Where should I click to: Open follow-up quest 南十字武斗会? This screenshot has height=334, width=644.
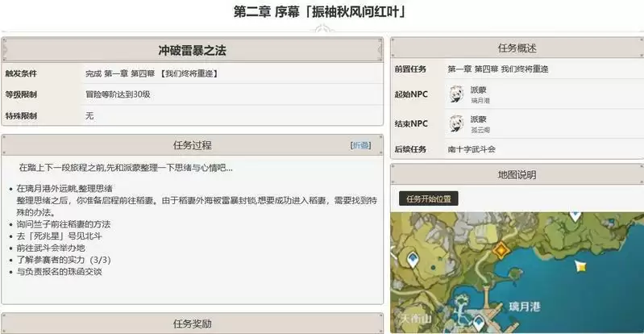pyautogui.click(x=472, y=149)
